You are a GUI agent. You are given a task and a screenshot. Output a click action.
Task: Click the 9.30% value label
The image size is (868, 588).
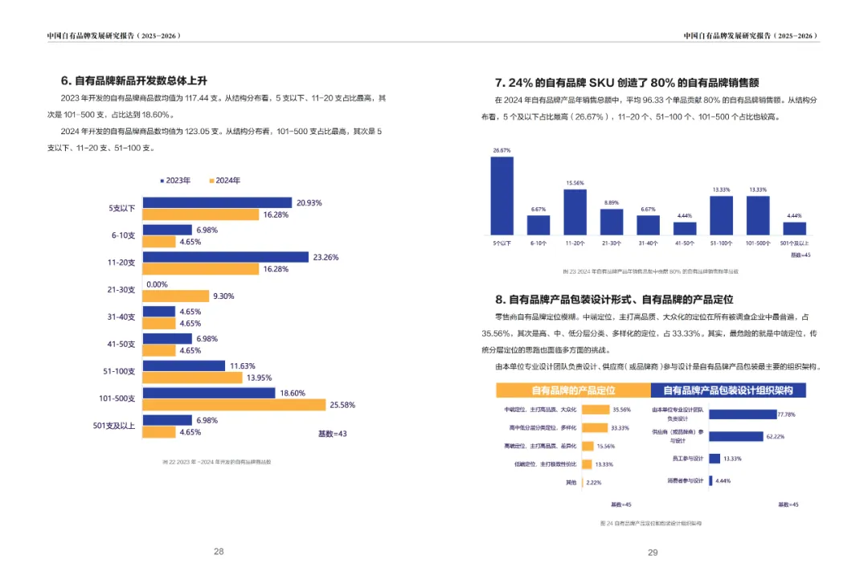223,296
